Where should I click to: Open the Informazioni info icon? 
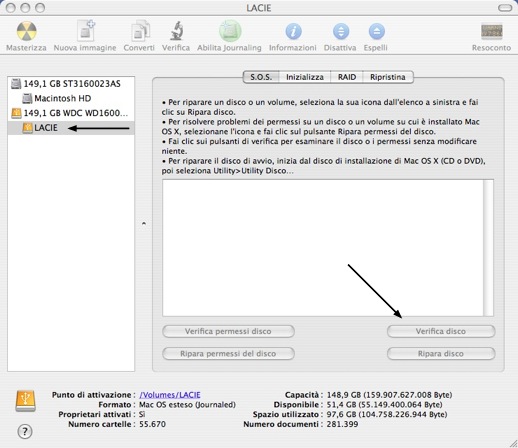coord(293,32)
